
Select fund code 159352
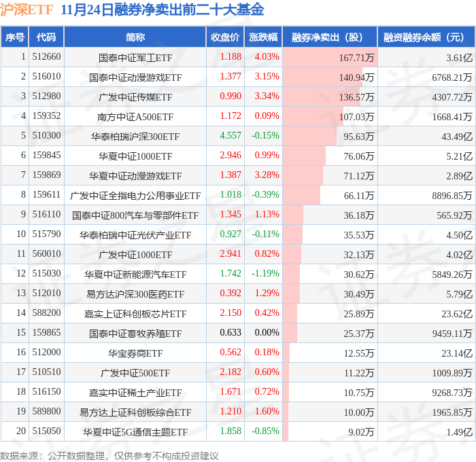[46, 116]
